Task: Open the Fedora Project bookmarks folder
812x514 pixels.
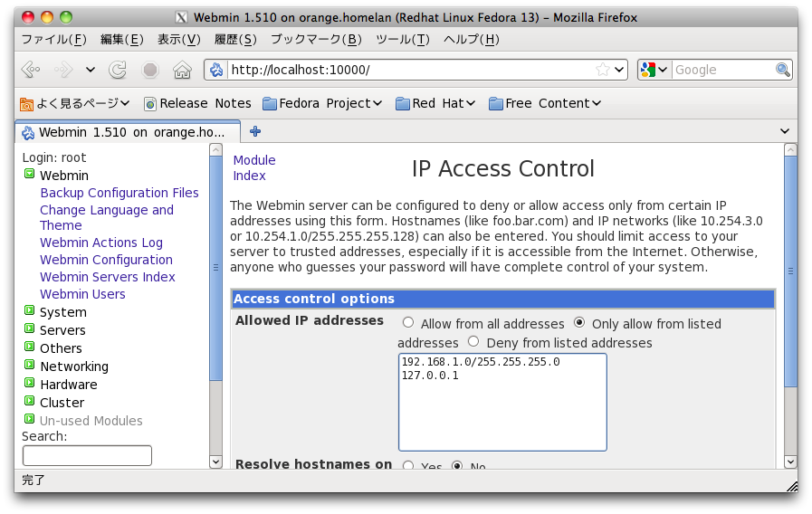Action: click(322, 103)
